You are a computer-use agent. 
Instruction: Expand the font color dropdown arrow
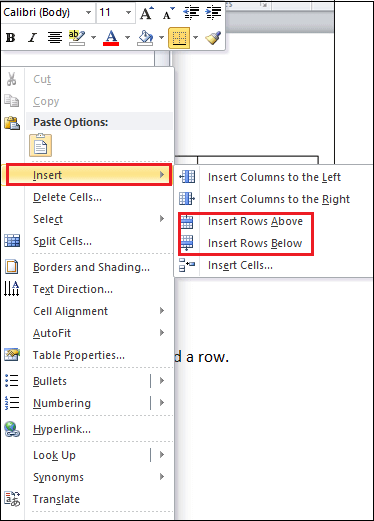pyautogui.click(x=128, y=38)
